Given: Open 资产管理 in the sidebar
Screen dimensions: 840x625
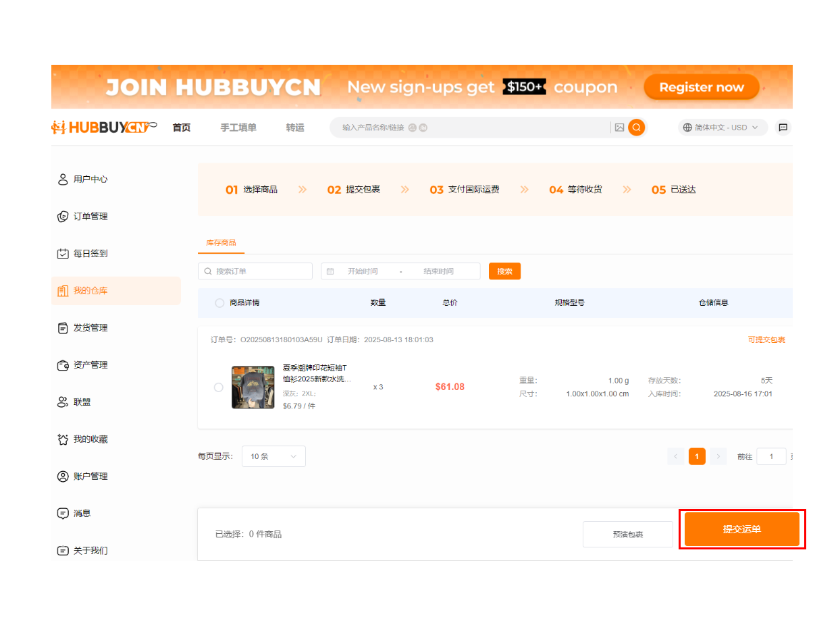Looking at the screenshot, I should (90, 365).
